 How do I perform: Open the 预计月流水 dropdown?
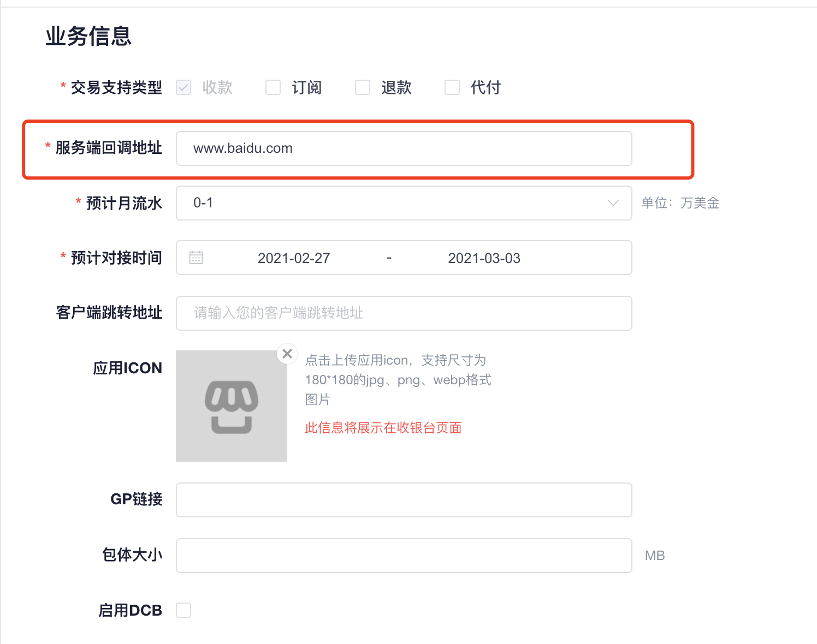(x=404, y=203)
